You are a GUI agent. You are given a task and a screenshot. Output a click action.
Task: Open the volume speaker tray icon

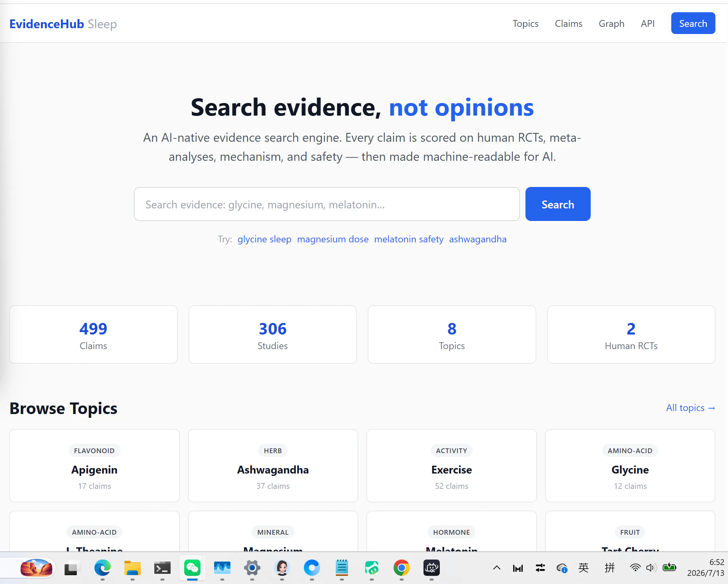651,568
